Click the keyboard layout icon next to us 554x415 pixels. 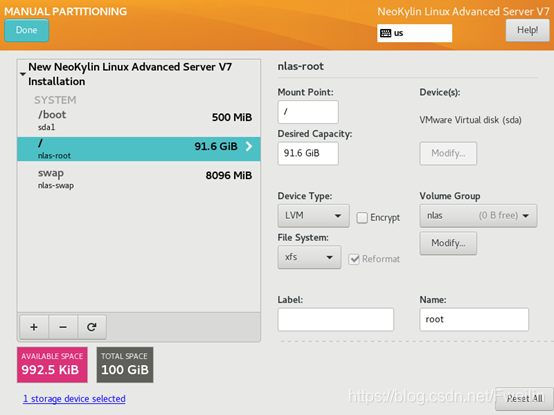click(x=385, y=33)
